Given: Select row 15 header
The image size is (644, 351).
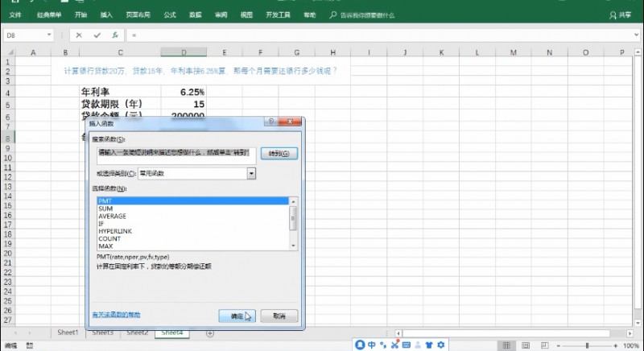Looking at the screenshot, I should (x=8, y=205).
